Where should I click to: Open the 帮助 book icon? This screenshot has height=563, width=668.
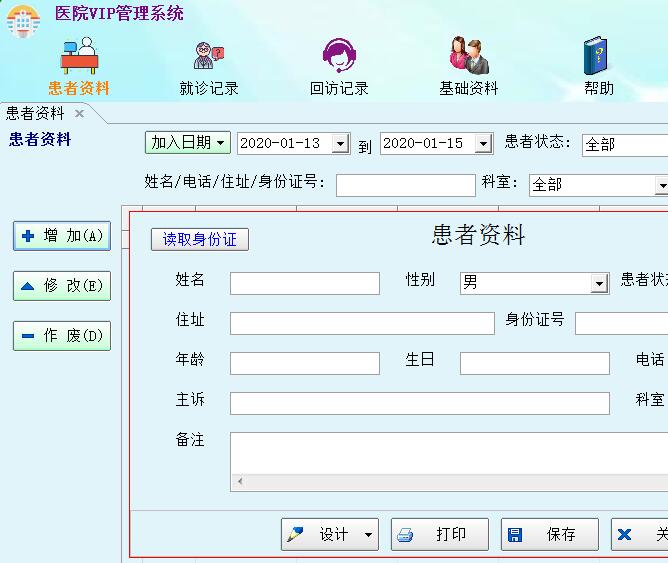[x=596, y=55]
